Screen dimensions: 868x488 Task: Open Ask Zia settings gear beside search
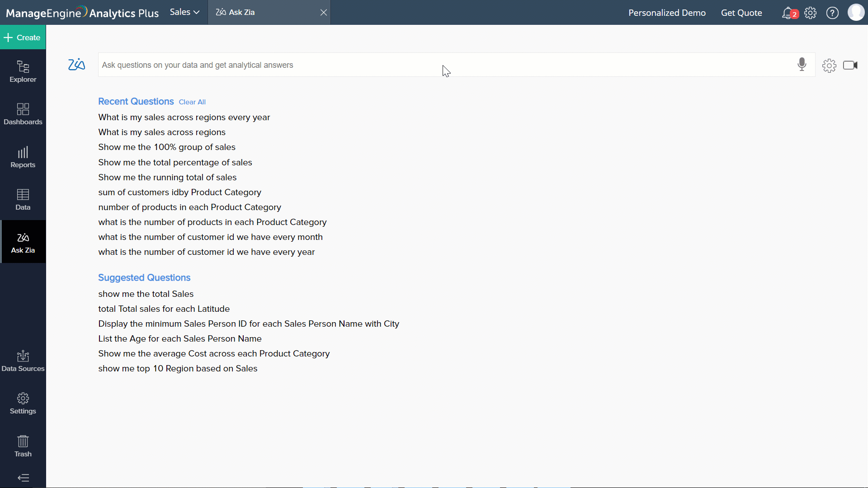(x=829, y=66)
